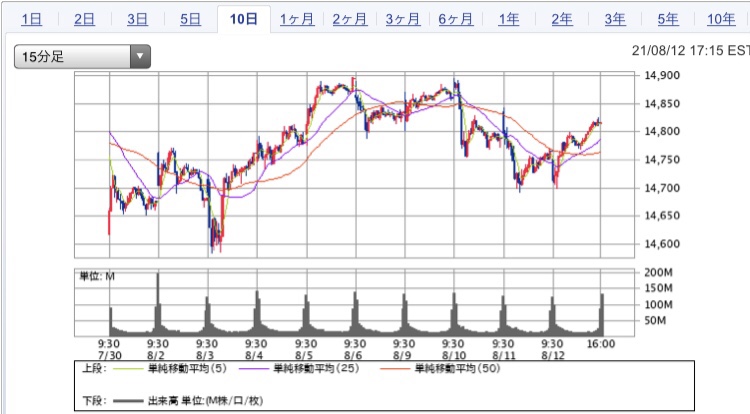750x414 pixels.
Task: Click the 100M volume axis label
Action: coord(658,304)
